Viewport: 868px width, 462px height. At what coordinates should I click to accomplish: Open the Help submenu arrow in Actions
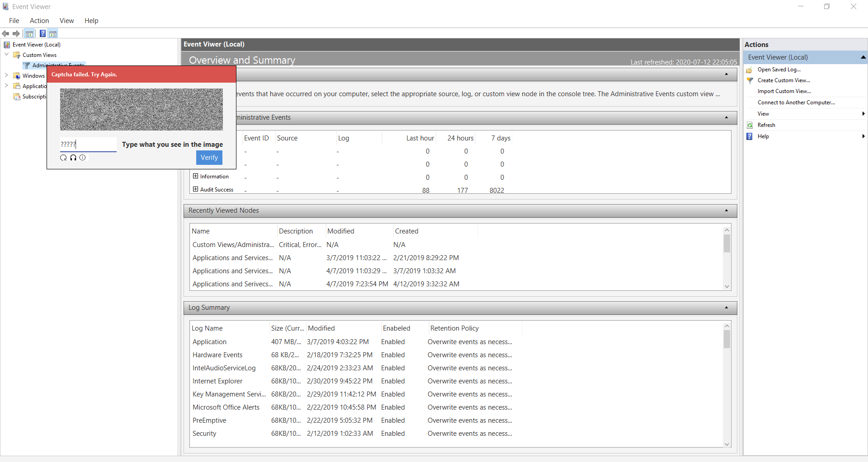click(863, 136)
